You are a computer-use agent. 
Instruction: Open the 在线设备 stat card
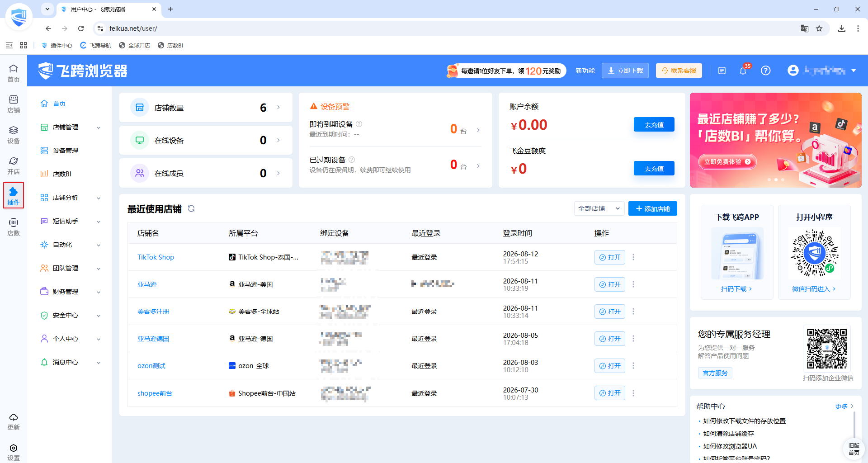click(x=206, y=140)
